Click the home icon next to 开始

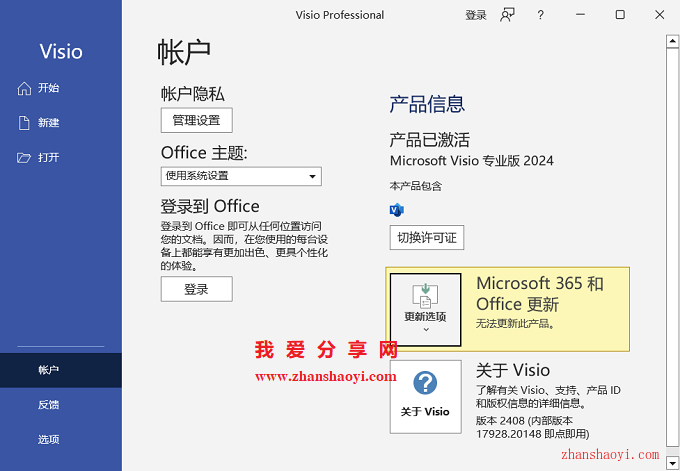coord(24,88)
